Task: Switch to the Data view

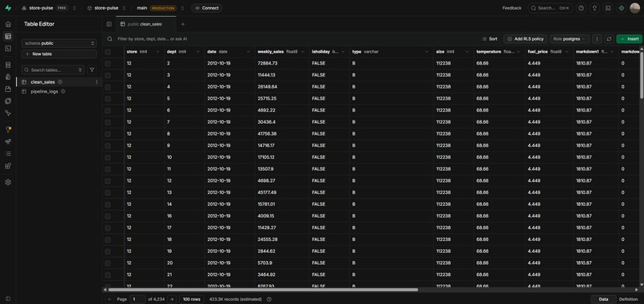Action: pyautogui.click(x=604, y=299)
